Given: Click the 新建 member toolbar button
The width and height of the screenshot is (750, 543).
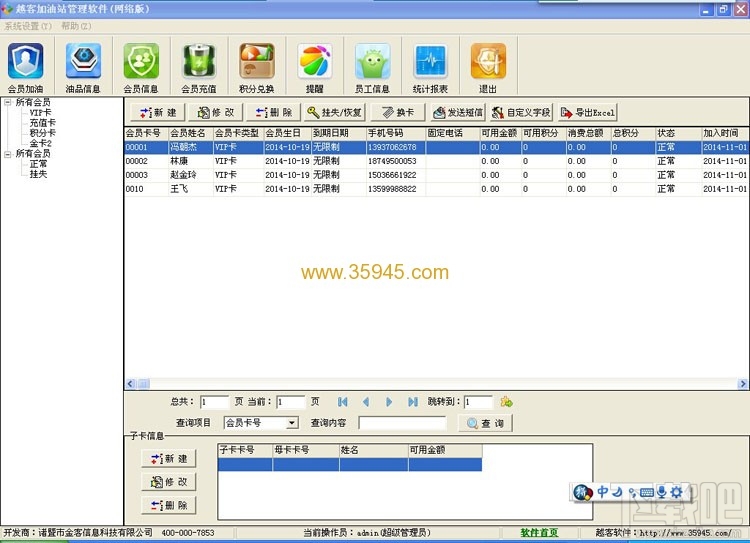Looking at the screenshot, I should [x=158, y=112].
